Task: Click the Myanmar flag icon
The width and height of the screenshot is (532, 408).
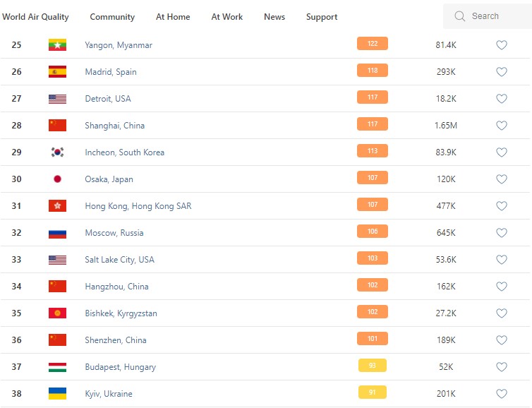Action: tap(57, 45)
